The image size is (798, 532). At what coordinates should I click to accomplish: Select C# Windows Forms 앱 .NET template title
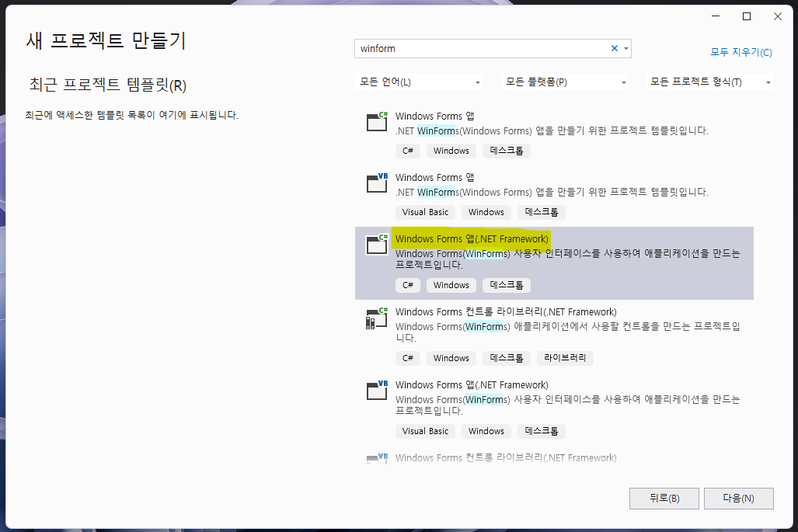point(434,116)
